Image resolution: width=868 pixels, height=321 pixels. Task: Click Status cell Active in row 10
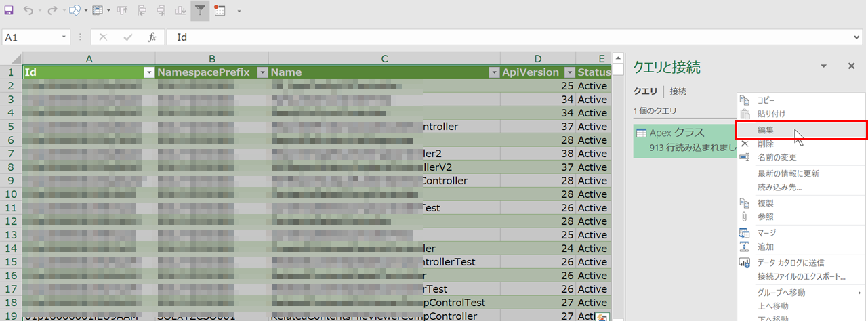point(594,194)
